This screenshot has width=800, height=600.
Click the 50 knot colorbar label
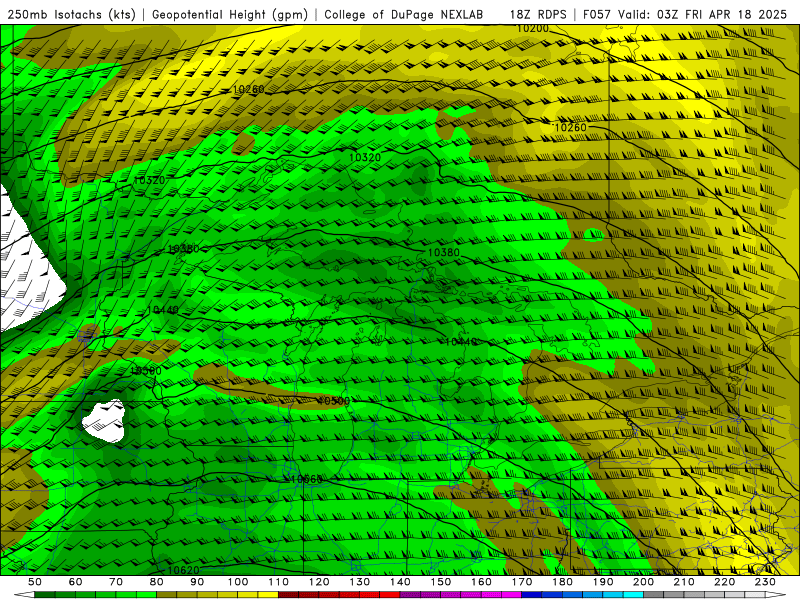click(x=35, y=582)
